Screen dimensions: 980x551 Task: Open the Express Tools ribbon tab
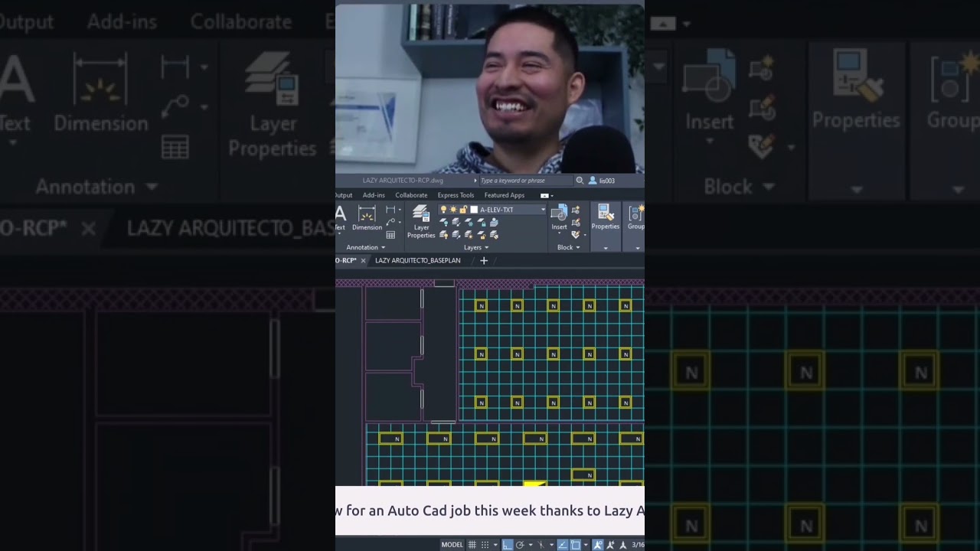(456, 195)
